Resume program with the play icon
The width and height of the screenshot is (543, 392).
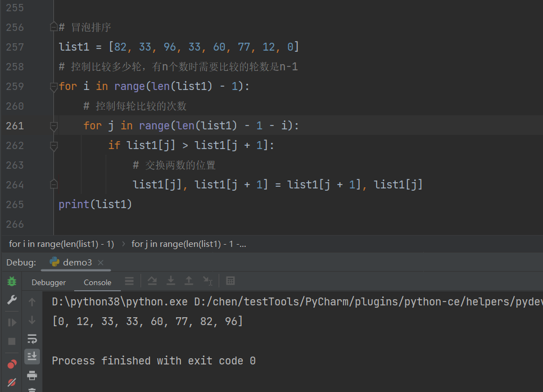(12, 322)
